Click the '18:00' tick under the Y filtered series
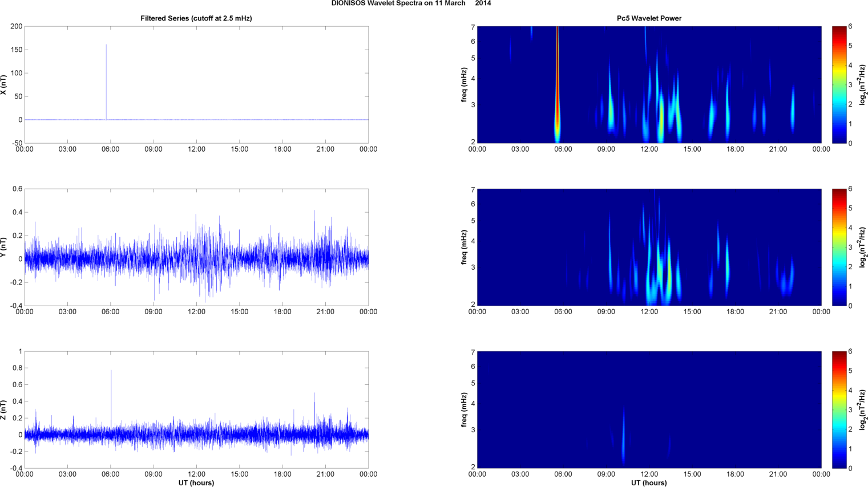 [282, 312]
